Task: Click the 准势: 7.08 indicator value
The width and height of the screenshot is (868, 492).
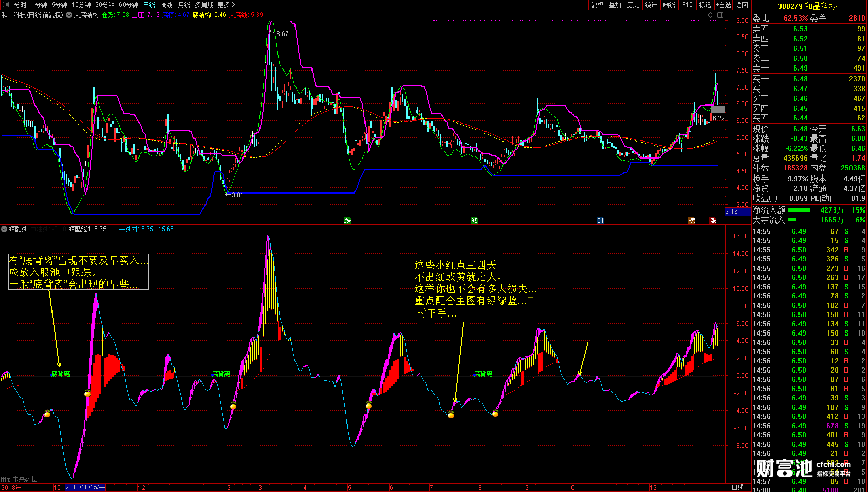Action: [115, 15]
